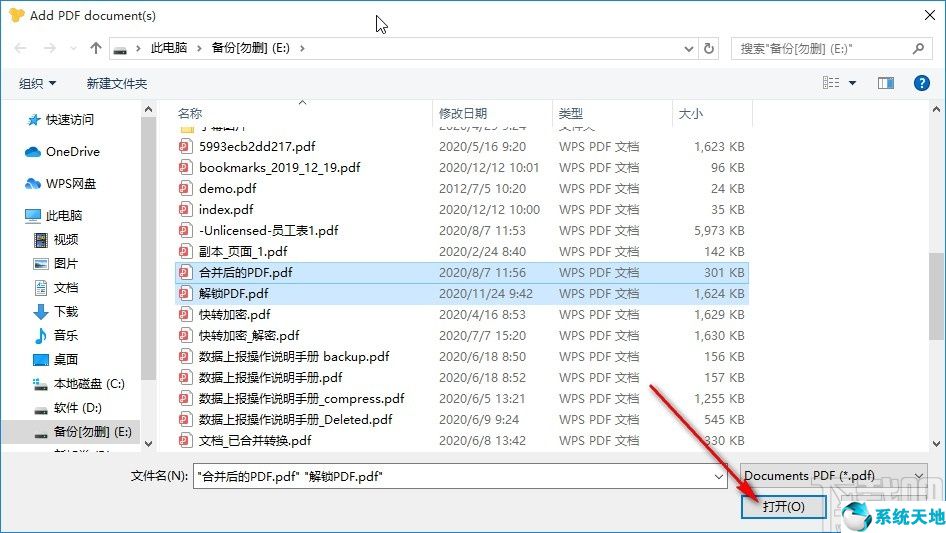Select file 数据上报操作说明手册.pdf
Screen dimensions: 946x533
click(x=462, y=378)
